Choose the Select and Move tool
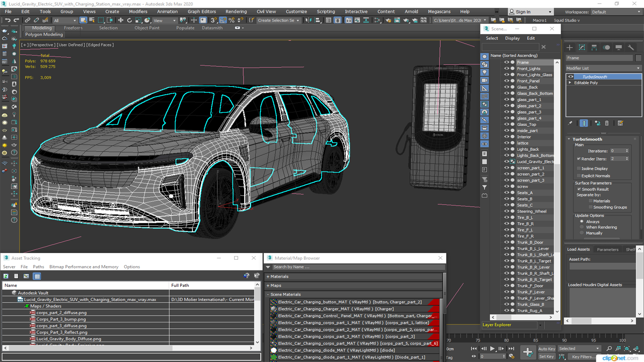 pyautogui.click(x=121, y=20)
